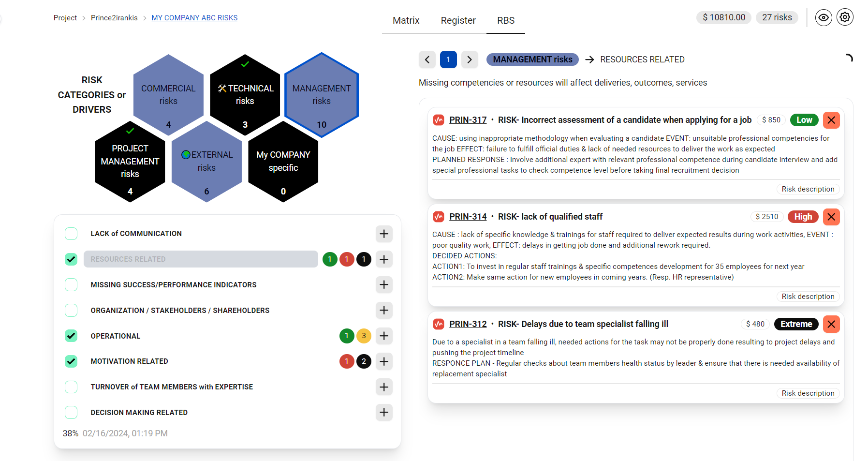
Task: Switch to the Register tab
Action: (458, 20)
